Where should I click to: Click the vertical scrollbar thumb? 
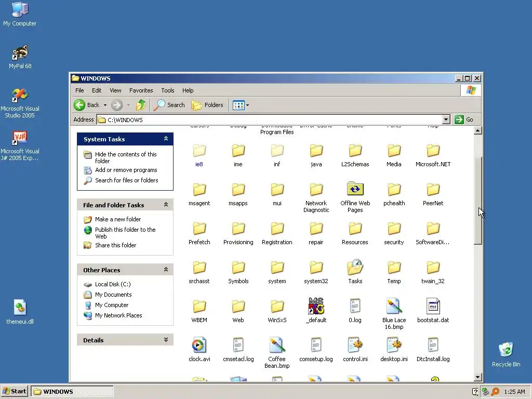click(478, 201)
